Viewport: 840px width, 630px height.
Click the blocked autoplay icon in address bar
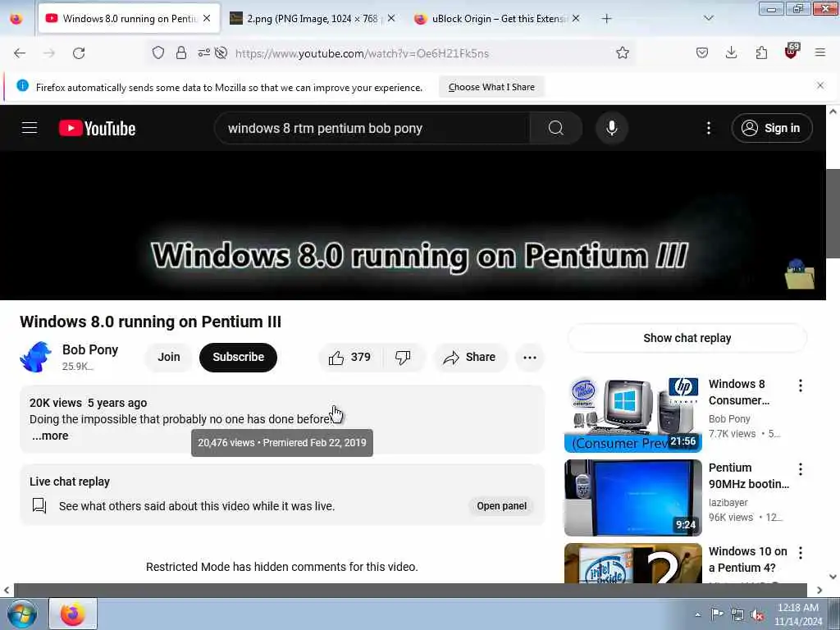(221, 52)
